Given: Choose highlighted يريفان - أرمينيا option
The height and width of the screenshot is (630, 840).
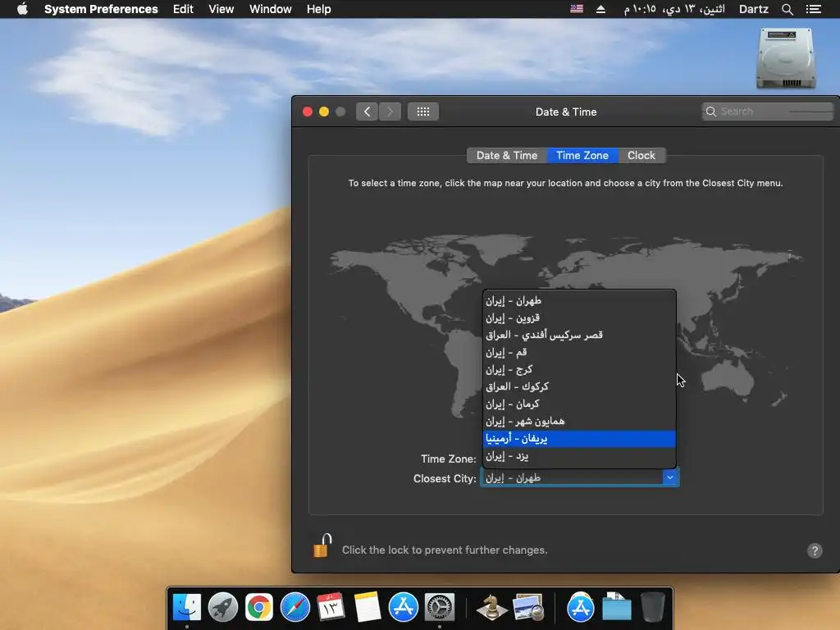Looking at the screenshot, I should [x=579, y=439].
